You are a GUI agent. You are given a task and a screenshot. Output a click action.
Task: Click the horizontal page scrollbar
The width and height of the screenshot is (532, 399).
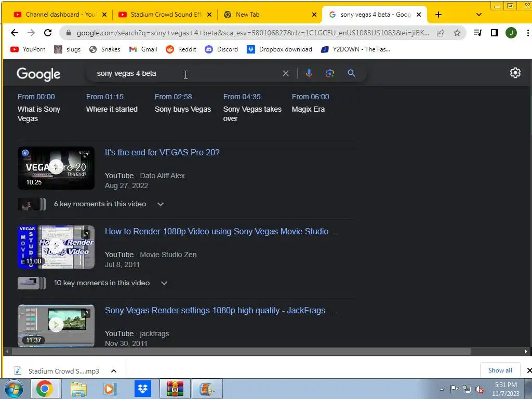click(241, 352)
